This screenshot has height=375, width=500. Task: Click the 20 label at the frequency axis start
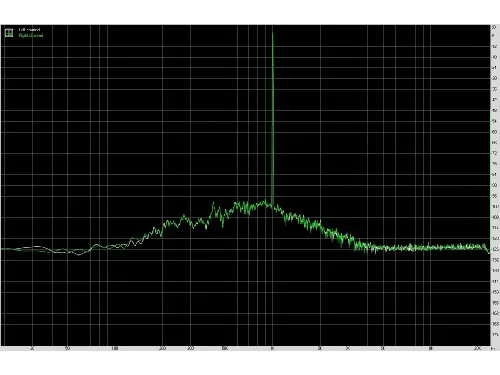[x=32, y=349]
